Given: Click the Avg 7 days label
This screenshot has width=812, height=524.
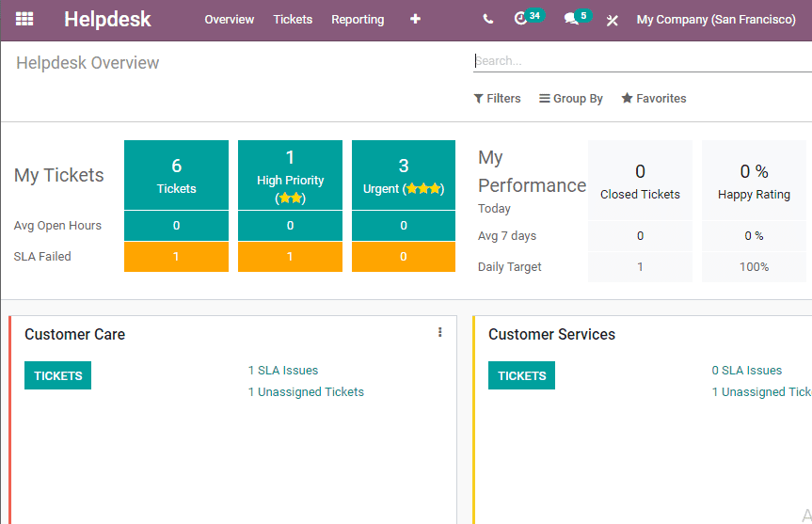Looking at the screenshot, I should [x=507, y=236].
